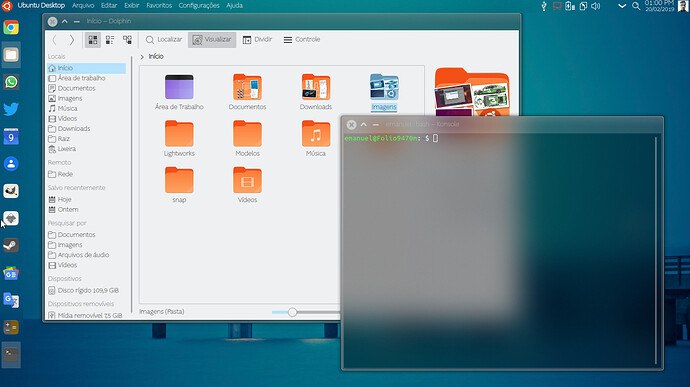The image size is (690, 387).
Task: Open the Configurações menu
Action: (199, 6)
